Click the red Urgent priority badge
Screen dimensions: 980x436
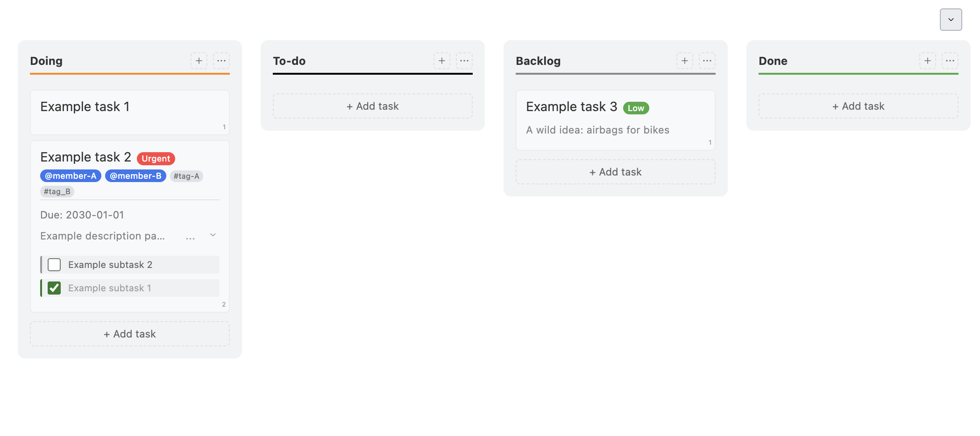[156, 159]
